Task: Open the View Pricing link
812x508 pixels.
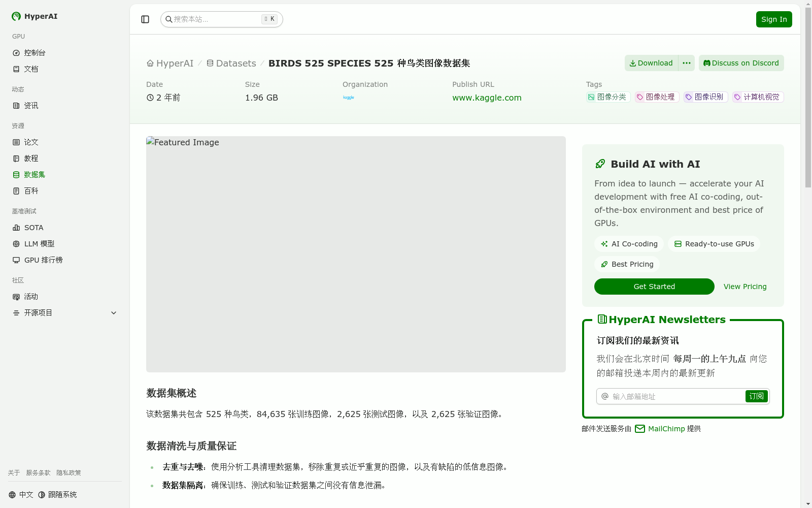Action: [x=745, y=287]
